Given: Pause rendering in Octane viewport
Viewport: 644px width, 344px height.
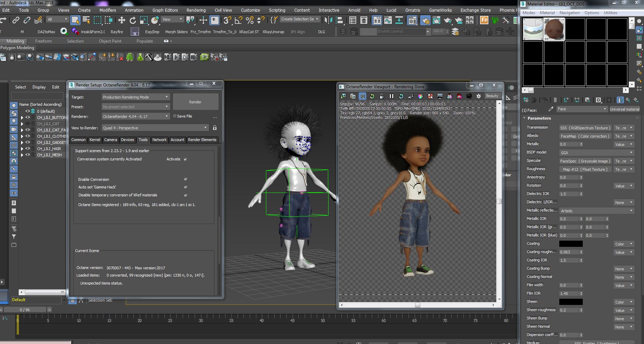Looking at the screenshot, I should 392,96.
